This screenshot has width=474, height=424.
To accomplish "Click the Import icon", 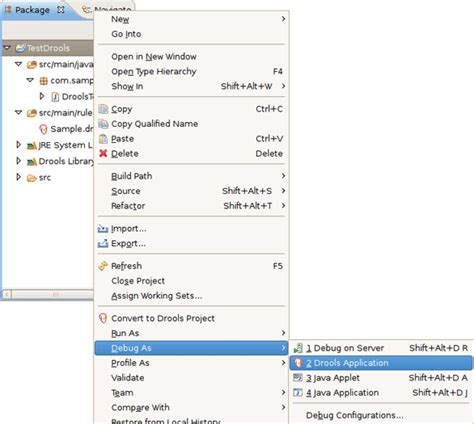I will tap(103, 229).
